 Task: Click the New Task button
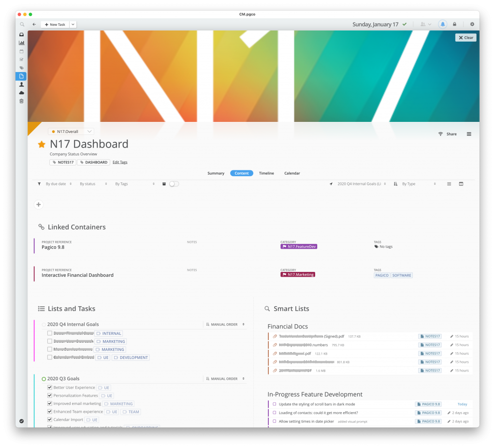55,24
